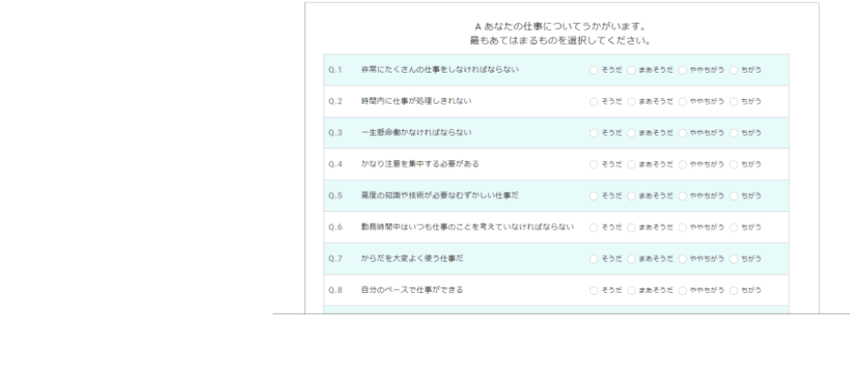Pick 'まあそうだ' for Q.8 自分のペース
This screenshot has height=373, width=868.
coord(632,290)
